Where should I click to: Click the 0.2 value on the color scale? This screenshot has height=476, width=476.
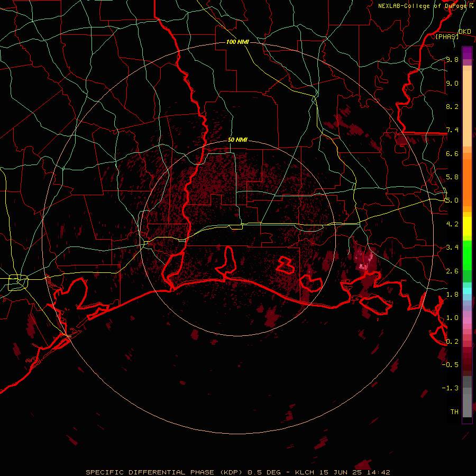452,342
